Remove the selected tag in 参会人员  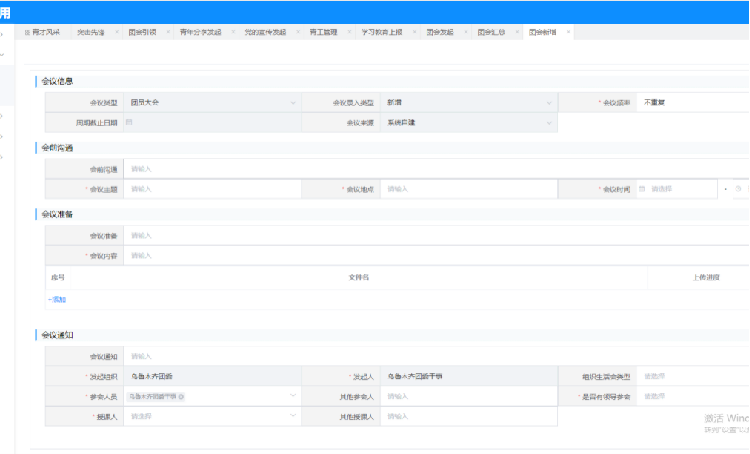[181, 397]
